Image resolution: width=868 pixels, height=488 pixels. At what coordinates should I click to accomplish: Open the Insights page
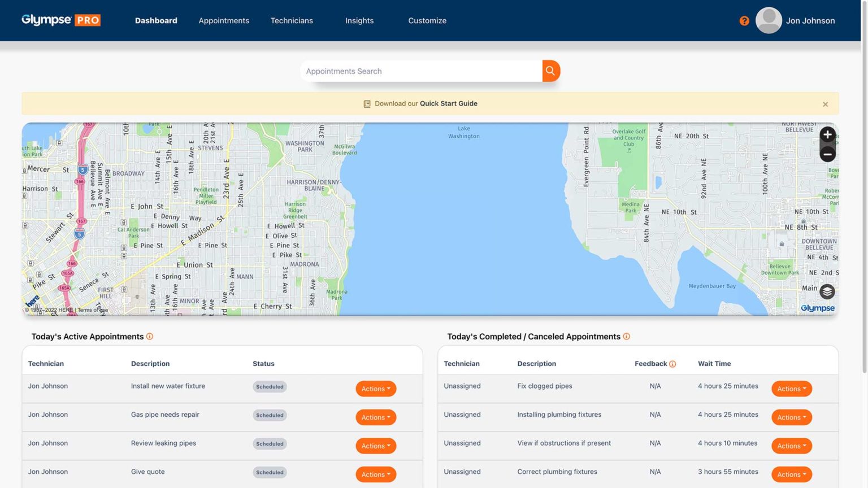click(359, 20)
